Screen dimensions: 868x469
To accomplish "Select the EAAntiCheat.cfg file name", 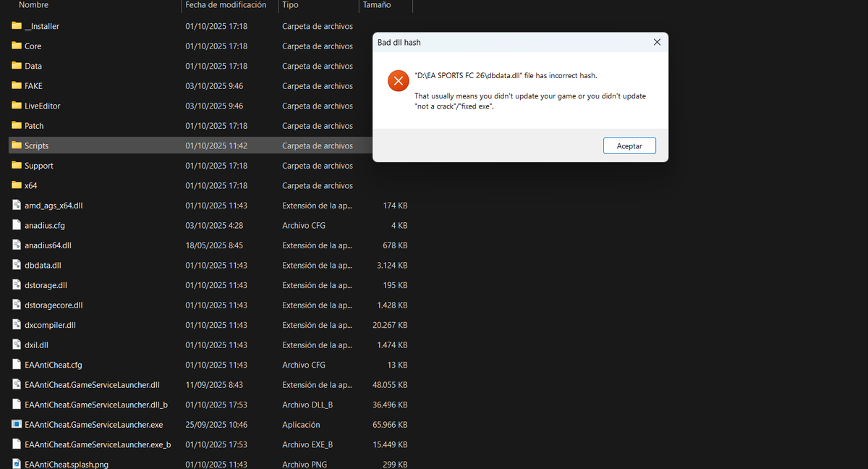I will 54,365.
